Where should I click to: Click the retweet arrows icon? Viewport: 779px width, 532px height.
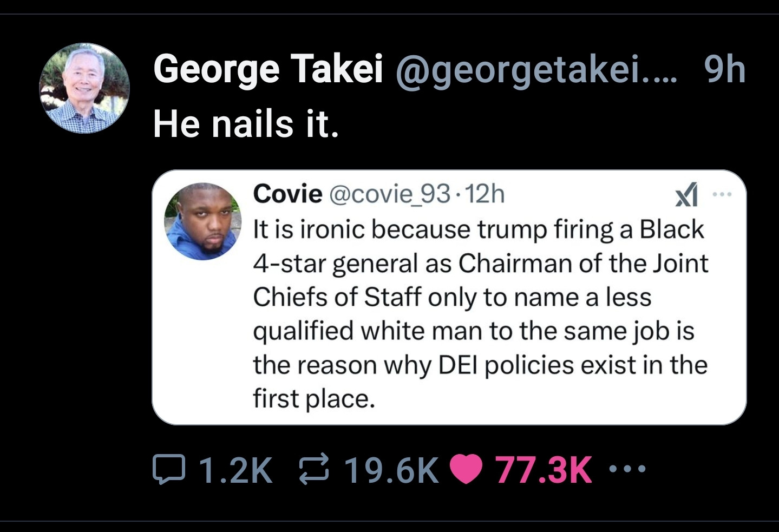coord(314,469)
